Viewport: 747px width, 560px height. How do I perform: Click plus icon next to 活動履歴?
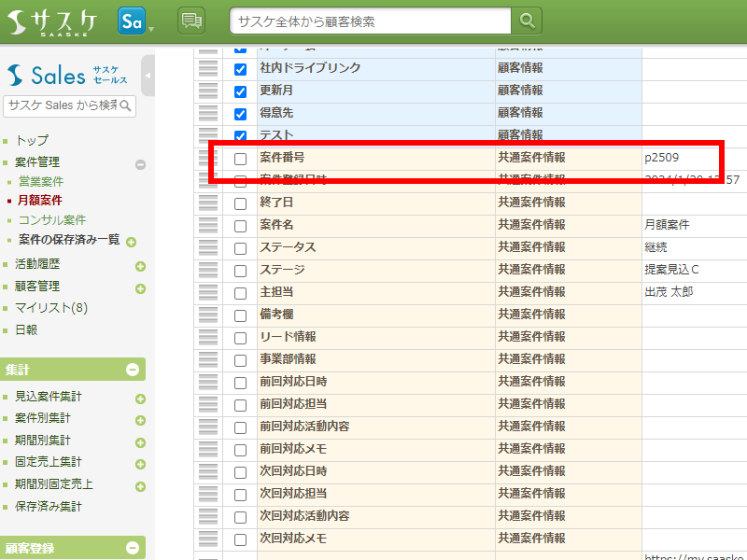[140, 265]
